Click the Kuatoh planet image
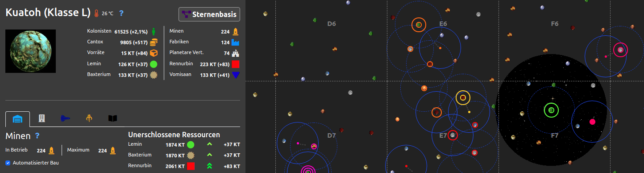This screenshot has height=173, width=644. tap(30, 51)
